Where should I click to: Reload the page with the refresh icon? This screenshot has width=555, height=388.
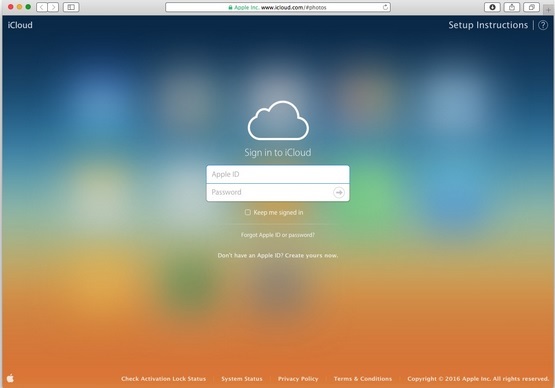pyautogui.click(x=385, y=7)
